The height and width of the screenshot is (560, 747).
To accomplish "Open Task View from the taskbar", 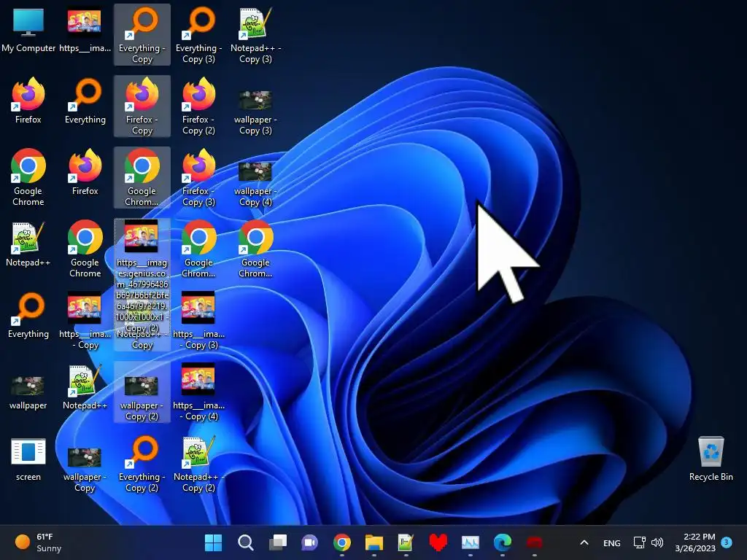I will (x=277, y=542).
